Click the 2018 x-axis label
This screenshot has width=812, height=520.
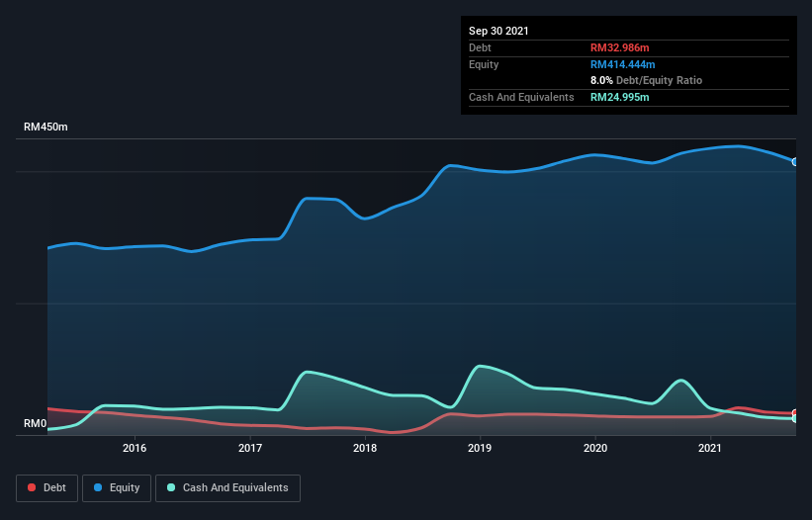365,448
